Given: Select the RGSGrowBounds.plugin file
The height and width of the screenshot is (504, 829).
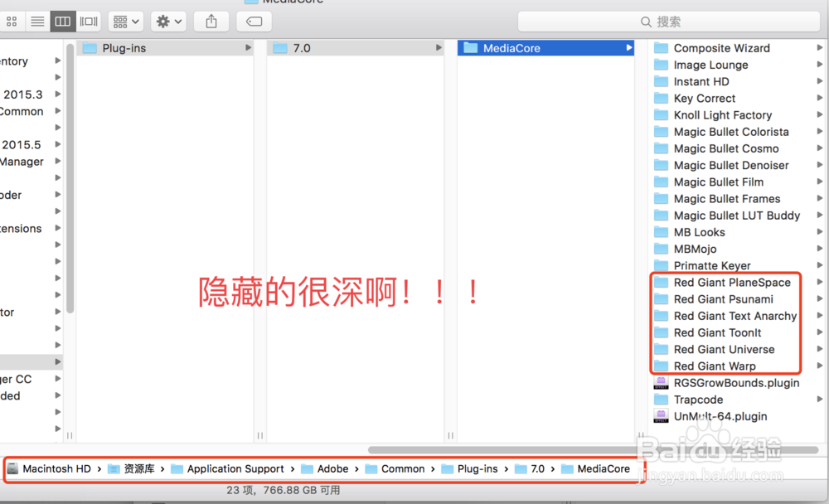Looking at the screenshot, I should pyautogui.click(x=738, y=383).
